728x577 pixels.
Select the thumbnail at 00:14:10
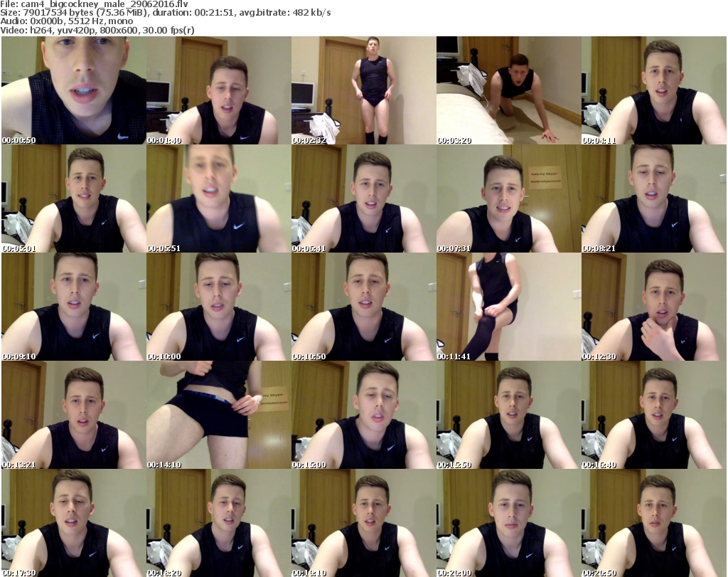[x=219, y=415]
